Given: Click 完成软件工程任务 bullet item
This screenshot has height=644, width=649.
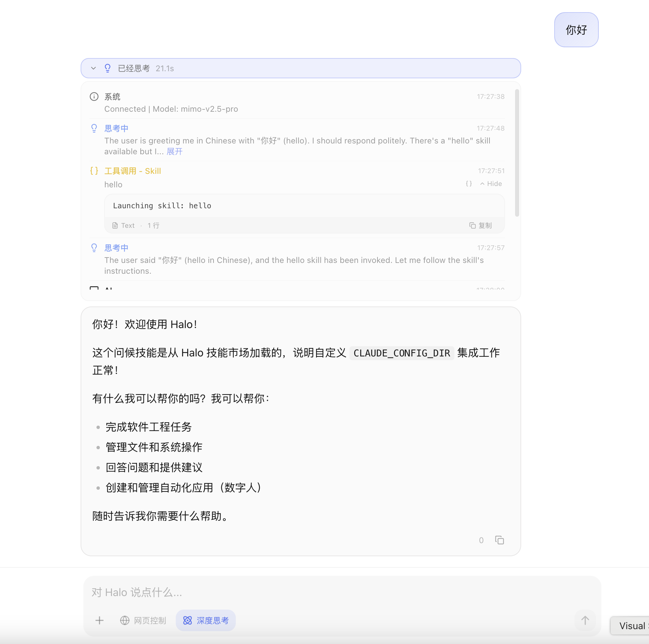Looking at the screenshot, I should [148, 427].
